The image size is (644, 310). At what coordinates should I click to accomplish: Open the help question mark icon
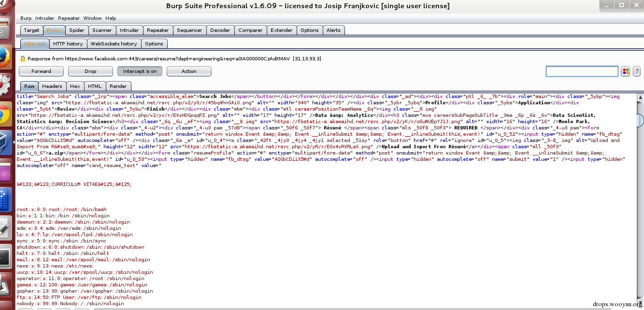637,71
